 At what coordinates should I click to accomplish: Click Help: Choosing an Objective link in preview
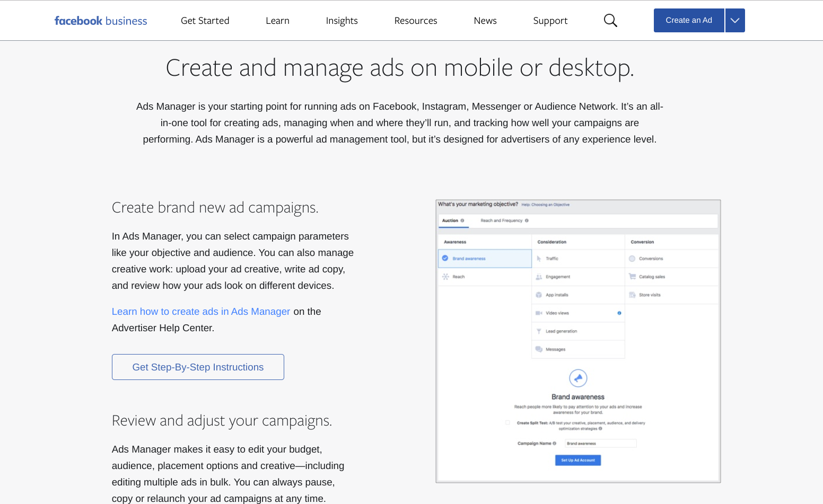pyautogui.click(x=545, y=205)
